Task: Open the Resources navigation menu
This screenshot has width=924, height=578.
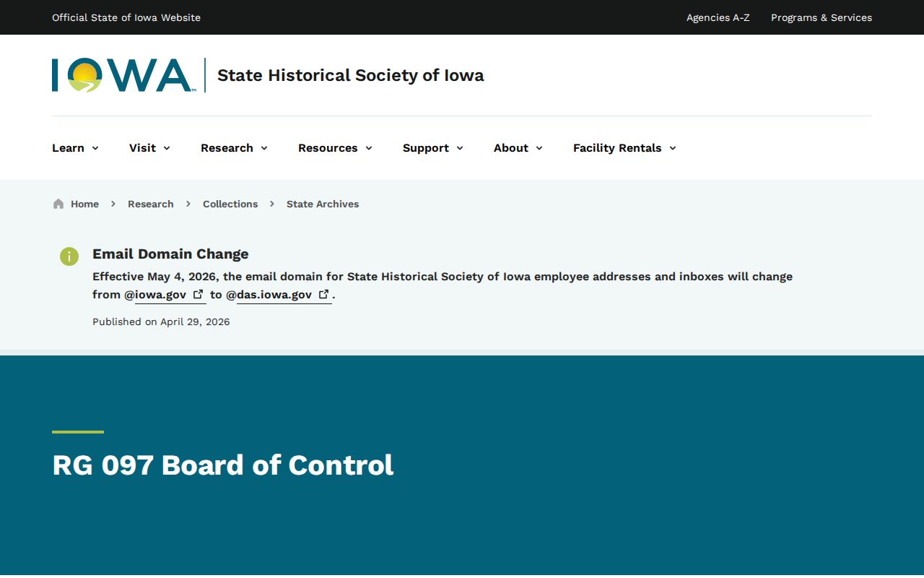Action: pos(336,148)
